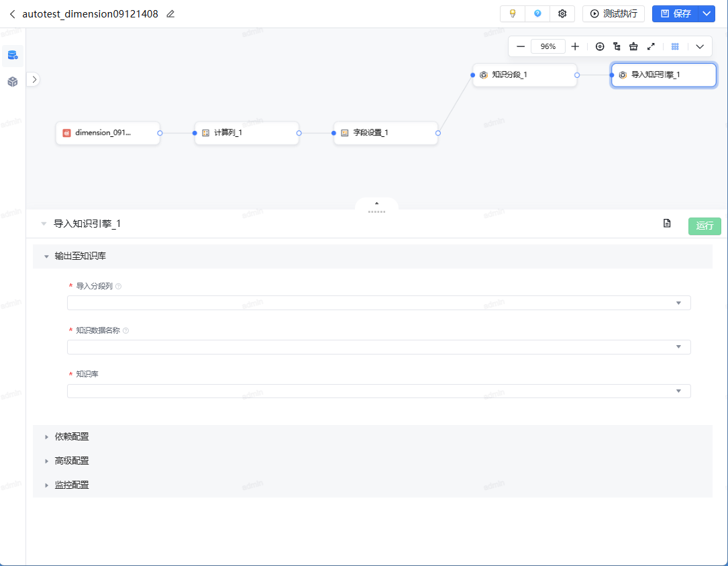Toggle fullscreen with the expand arrows icon

click(651, 46)
